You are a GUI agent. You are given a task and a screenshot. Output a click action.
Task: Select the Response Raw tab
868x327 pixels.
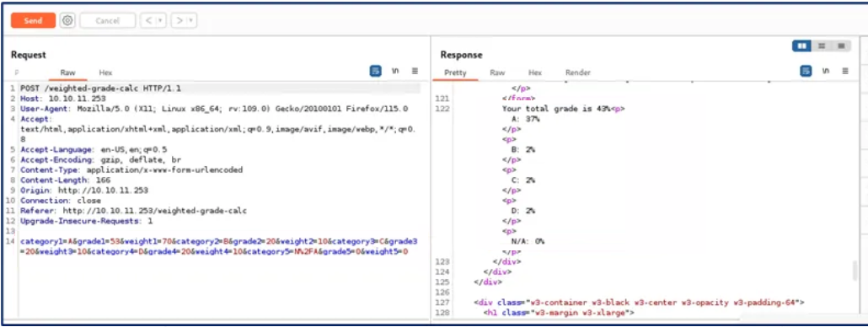(498, 72)
